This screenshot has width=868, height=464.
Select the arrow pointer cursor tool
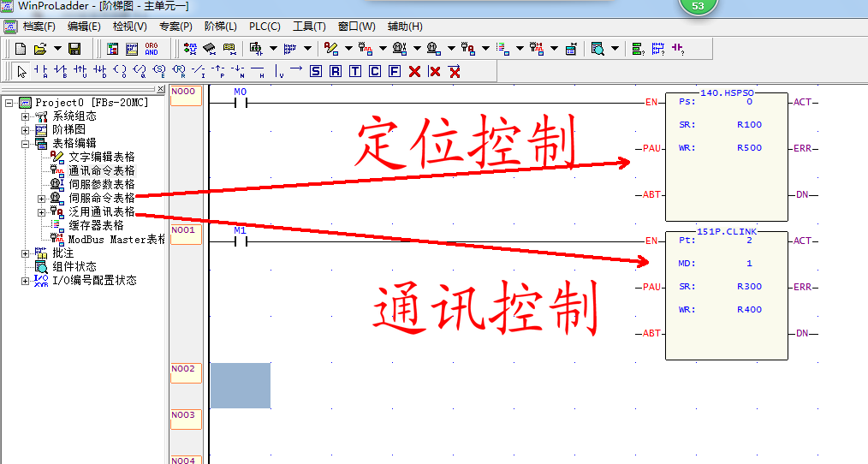click(22, 71)
